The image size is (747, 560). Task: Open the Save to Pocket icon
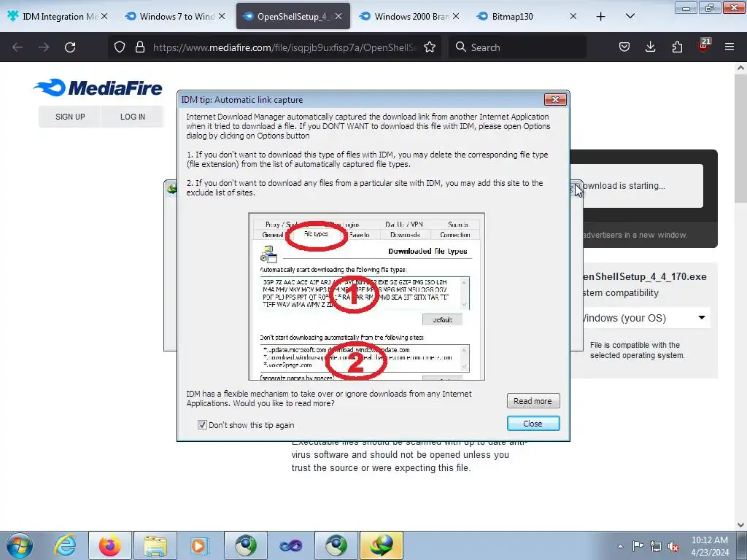point(624,47)
